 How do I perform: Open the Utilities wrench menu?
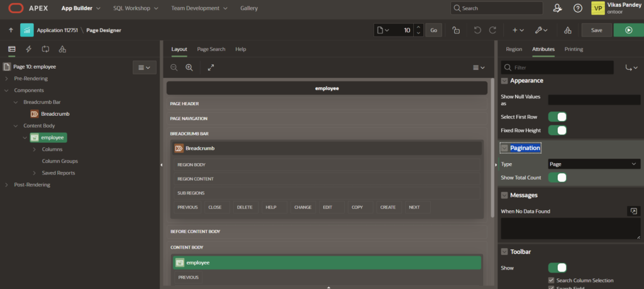(541, 30)
